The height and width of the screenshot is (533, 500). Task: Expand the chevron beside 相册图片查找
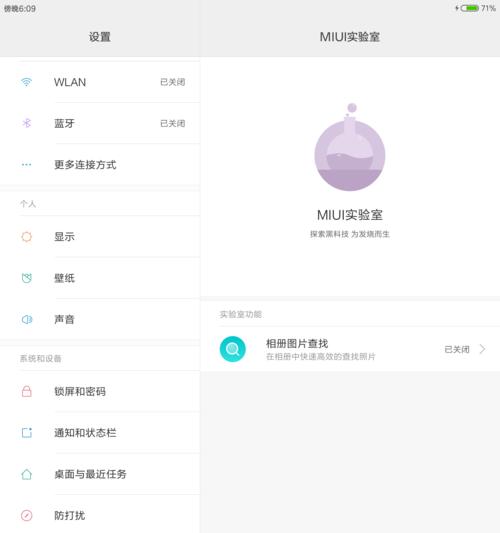point(482,349)
